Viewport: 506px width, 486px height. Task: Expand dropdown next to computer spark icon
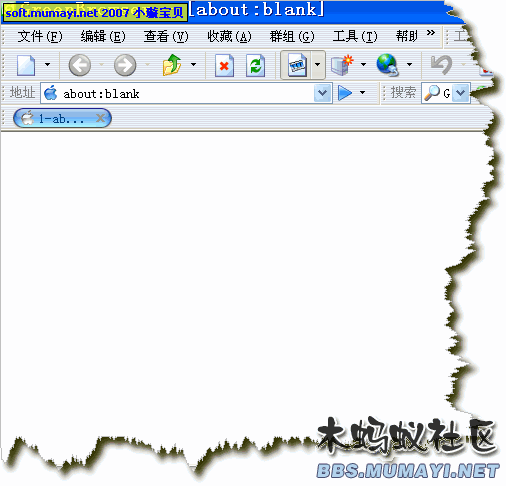pyautogui.click(x=363, y=65)
